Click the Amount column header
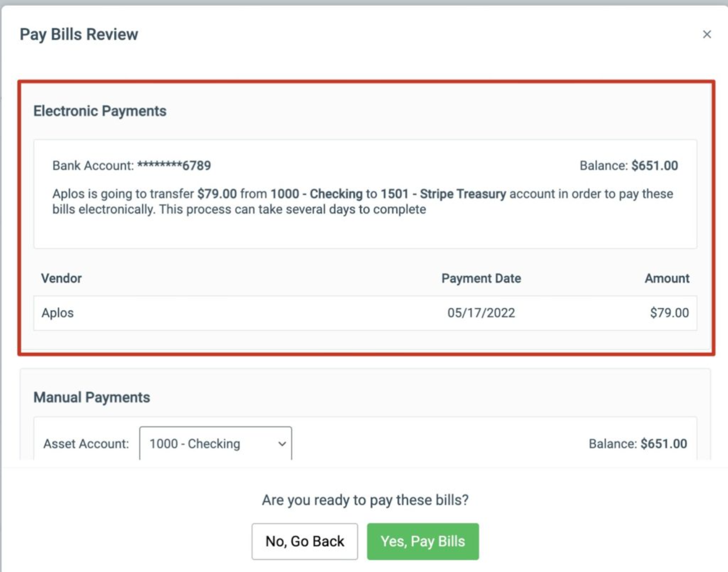Image resolution: width=728 pixels, height=572 pixels. (x=667, y=278)
